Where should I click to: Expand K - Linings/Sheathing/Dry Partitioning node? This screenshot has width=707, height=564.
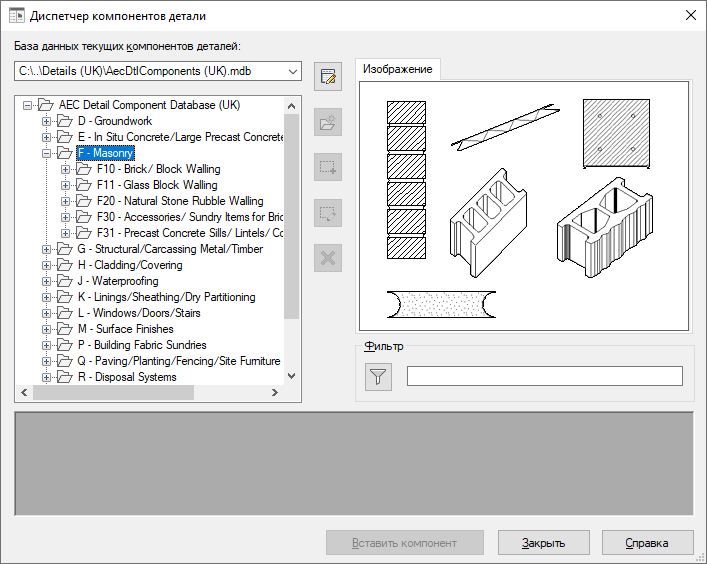coord(46,298)
